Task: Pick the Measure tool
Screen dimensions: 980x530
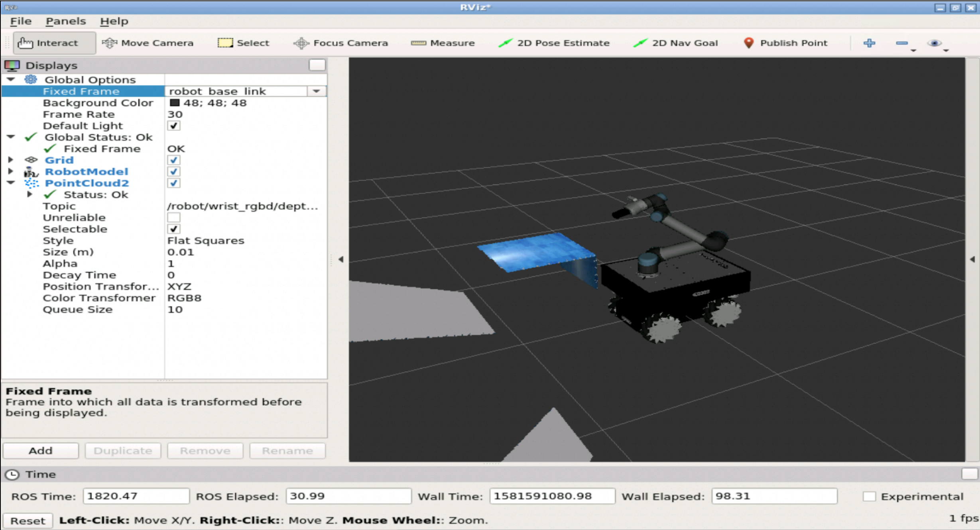Action: (443, 43)
